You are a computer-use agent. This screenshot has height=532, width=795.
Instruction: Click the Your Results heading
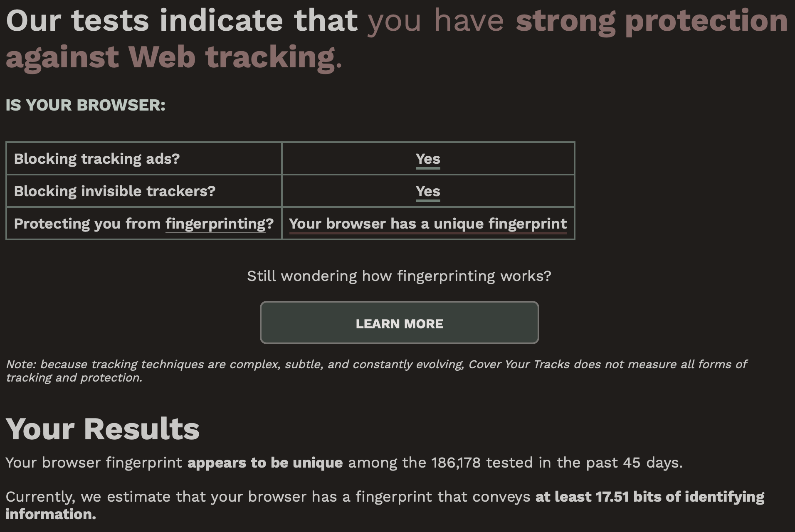tap(102, 429)
